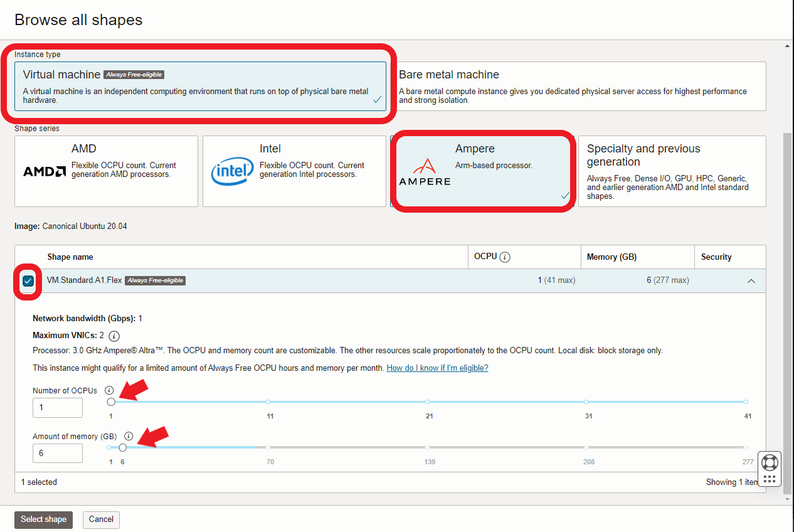Click info icon beside Amount of memory
This screenshot has width=794, height=532.
point(129,436)
